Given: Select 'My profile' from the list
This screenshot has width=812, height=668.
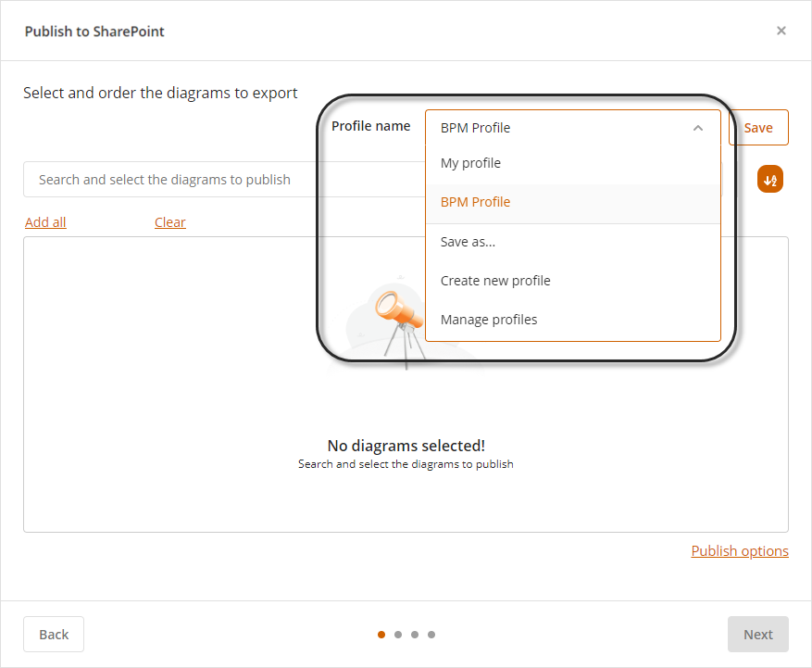Looking at the screenshot, I should tap(470, 163).
